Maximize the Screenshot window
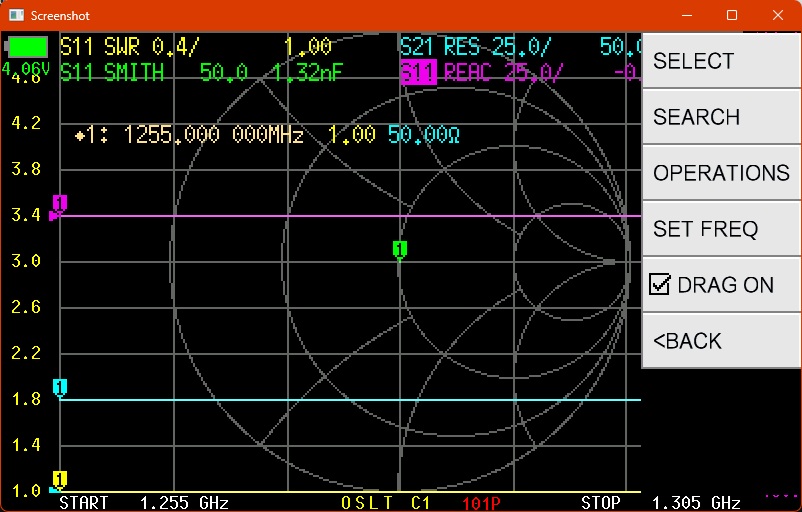802x512 pixels. pos(732,15)
